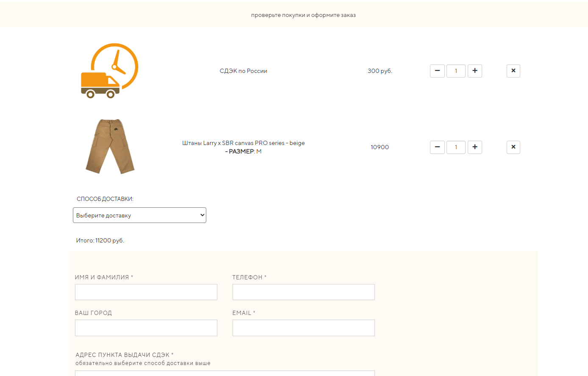This screenshot has height=376, width=588.
Task: Remove СДЭК по России from cart
Action: [513, 71]
